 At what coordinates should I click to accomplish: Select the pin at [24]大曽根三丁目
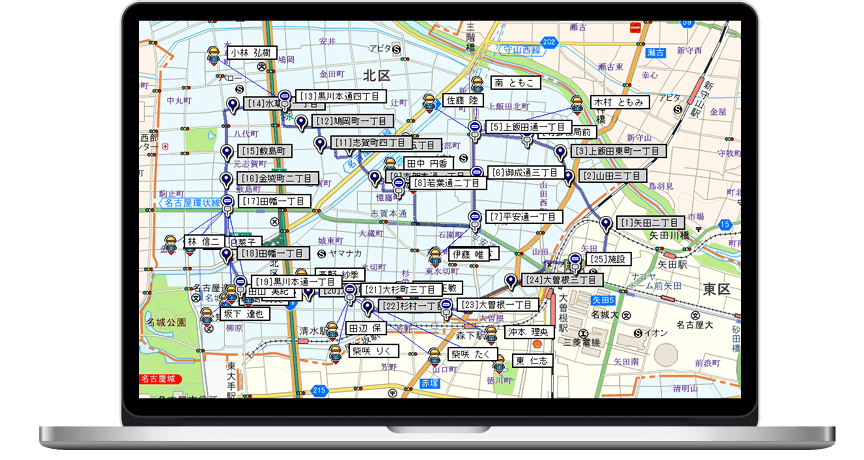pos(510,282)
